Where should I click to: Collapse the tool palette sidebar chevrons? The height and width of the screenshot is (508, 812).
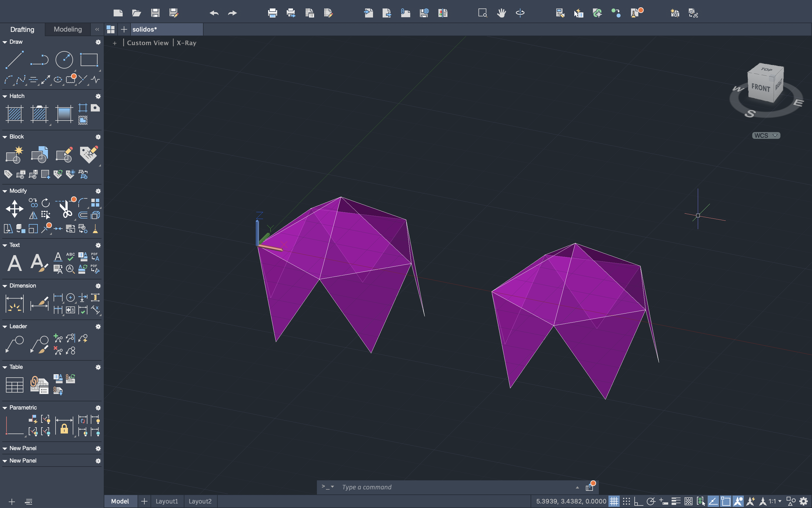pos(97,29)
